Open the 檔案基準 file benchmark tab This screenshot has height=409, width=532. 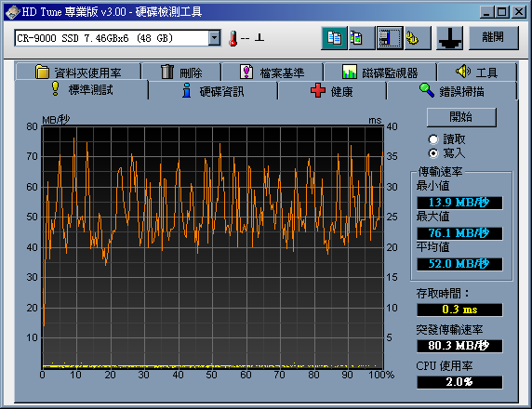coord(273,72)
